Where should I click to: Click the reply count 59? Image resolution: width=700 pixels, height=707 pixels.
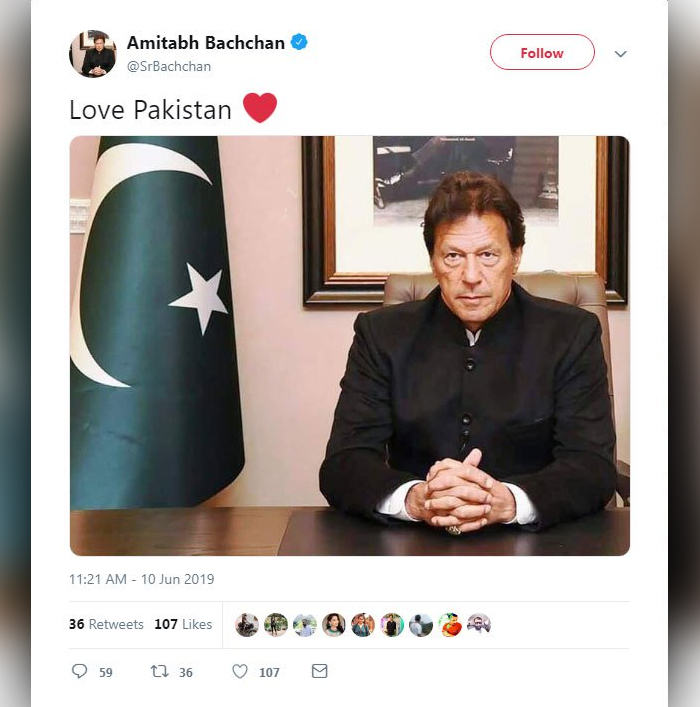(106, 673)
